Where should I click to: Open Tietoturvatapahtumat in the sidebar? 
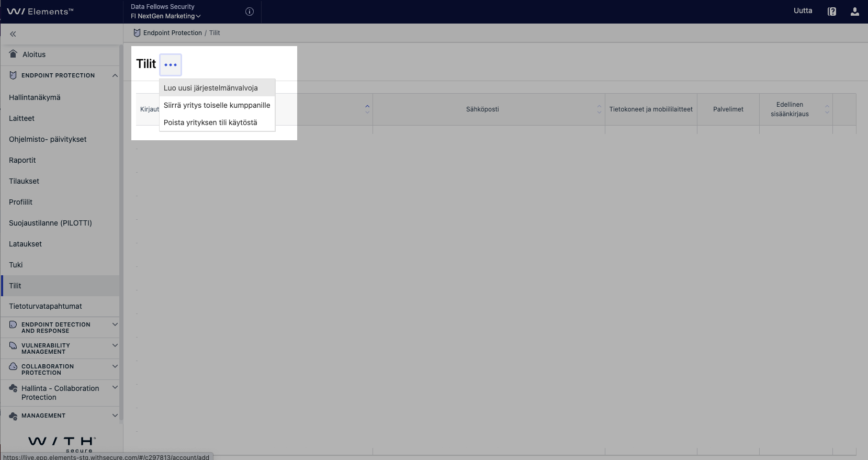click(46, 306)
